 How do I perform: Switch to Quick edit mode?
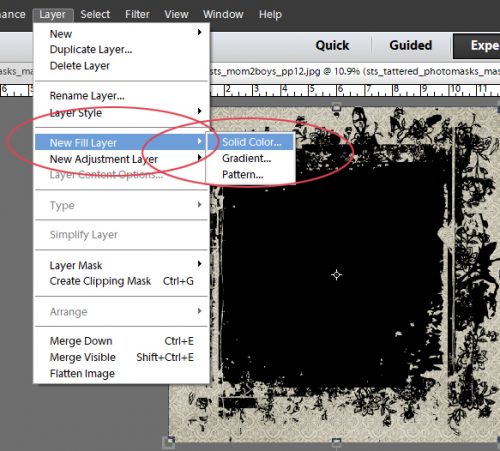tap(332, 45)
